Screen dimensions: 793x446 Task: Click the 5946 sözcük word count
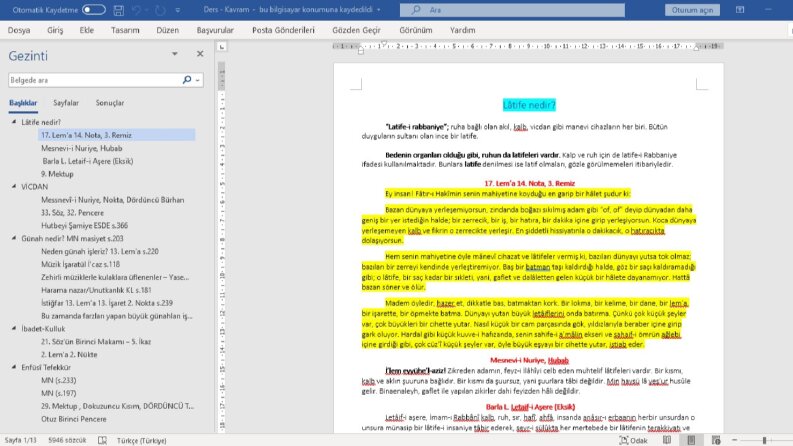pos(67,440)
